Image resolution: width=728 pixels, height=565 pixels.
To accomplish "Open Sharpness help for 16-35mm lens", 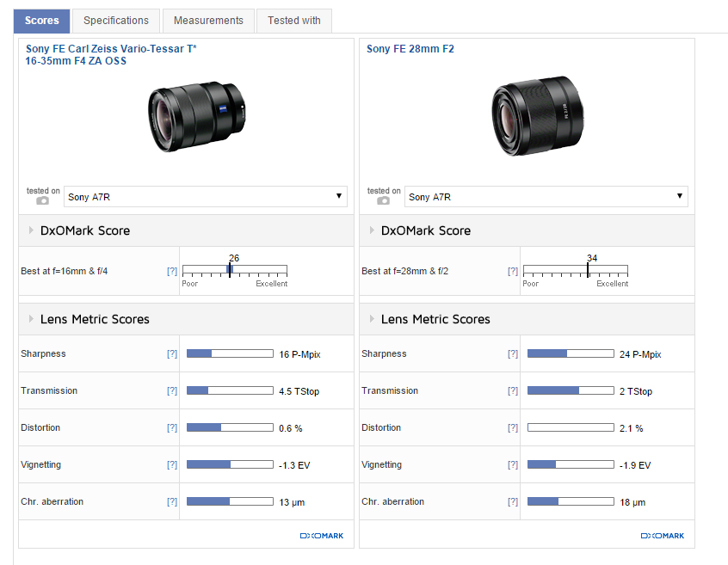I will pos(172,354).
